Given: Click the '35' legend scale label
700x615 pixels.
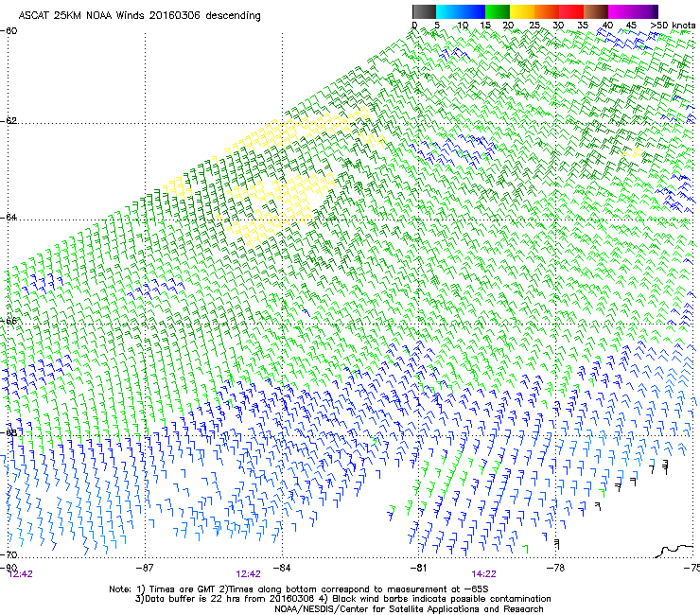Looking at the screenshot, I should (x=583, y=26).
